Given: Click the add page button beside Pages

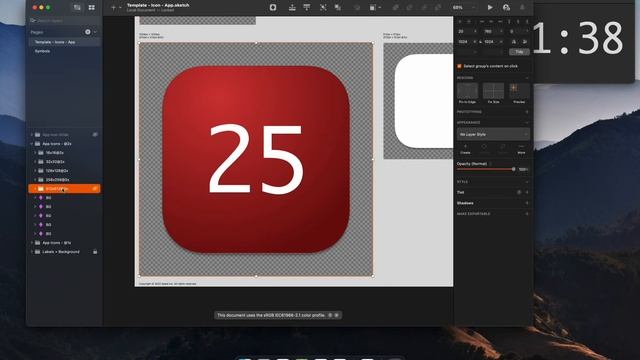Looking at the screenshot, I should pyautogui.click(x=88, y=32).
